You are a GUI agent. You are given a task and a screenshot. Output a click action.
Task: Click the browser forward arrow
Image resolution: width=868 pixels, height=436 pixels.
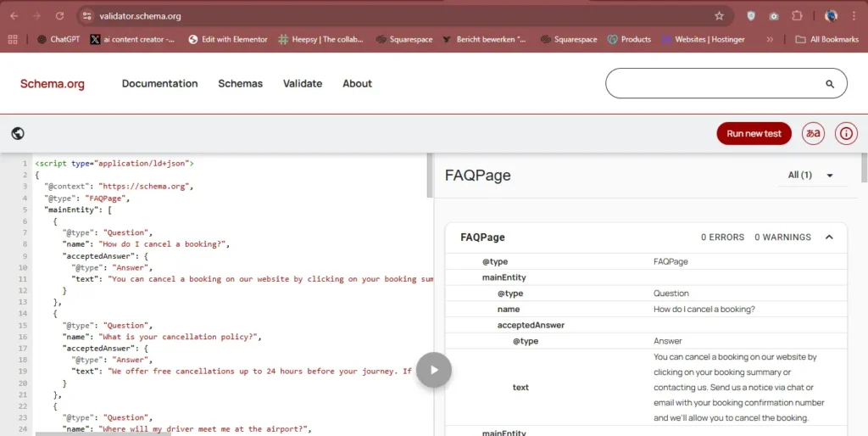36,16
